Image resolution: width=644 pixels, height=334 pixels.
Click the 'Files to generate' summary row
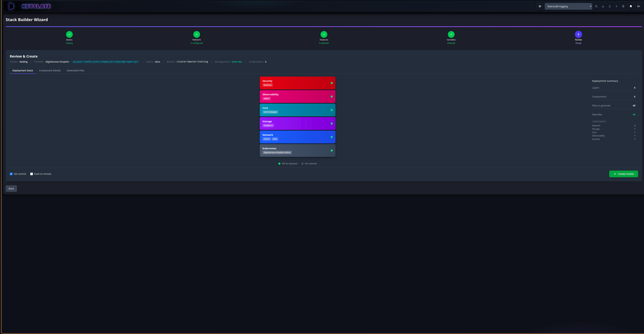[614, 106]
